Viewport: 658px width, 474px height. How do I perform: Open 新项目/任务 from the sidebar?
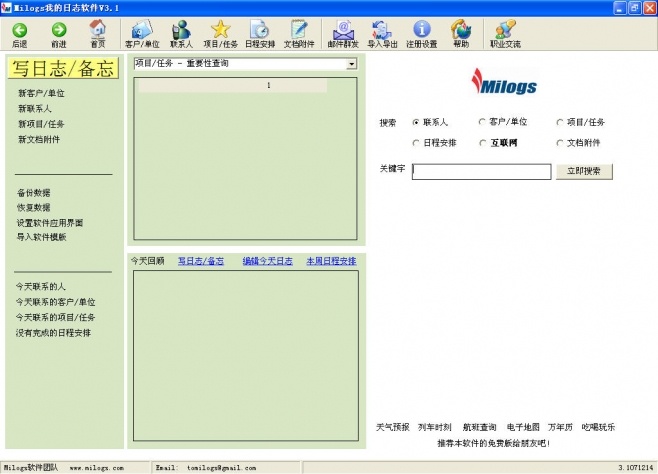[x=38, y=124]
